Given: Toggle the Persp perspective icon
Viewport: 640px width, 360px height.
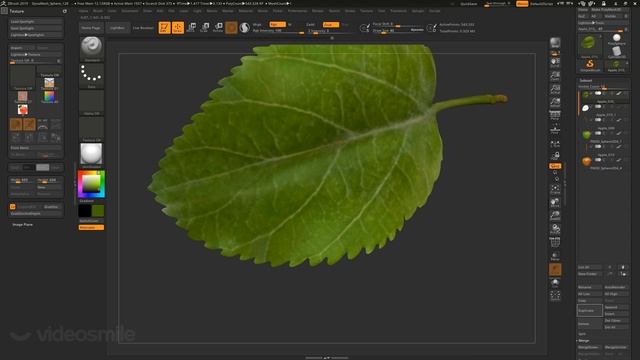Looking at the screenshot, I should point(555,115).
